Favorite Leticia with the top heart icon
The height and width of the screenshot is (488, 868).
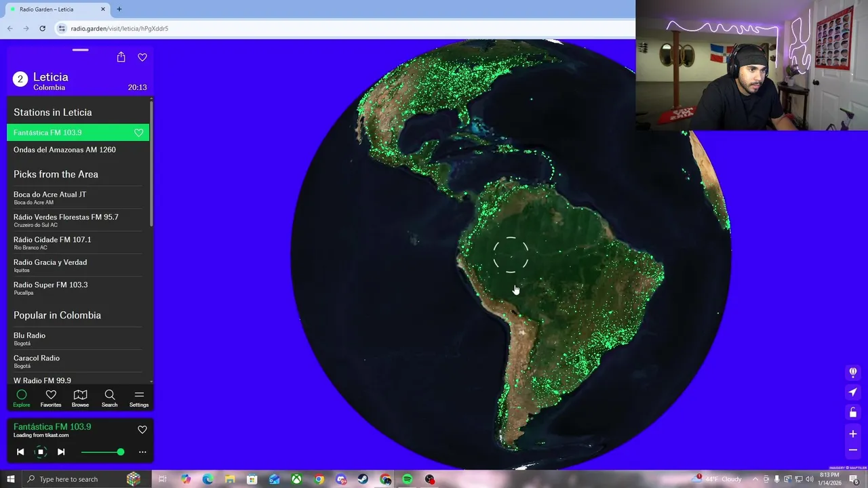click(142, 57)
